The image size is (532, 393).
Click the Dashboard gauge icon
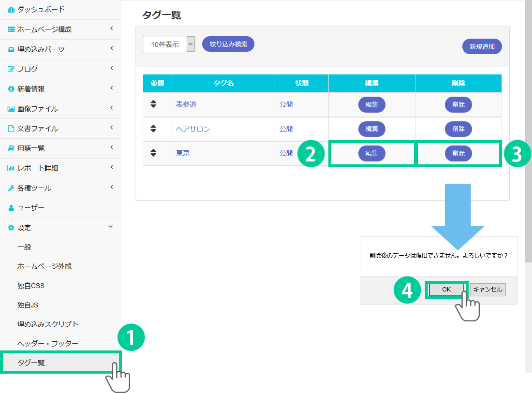(11, 10)
